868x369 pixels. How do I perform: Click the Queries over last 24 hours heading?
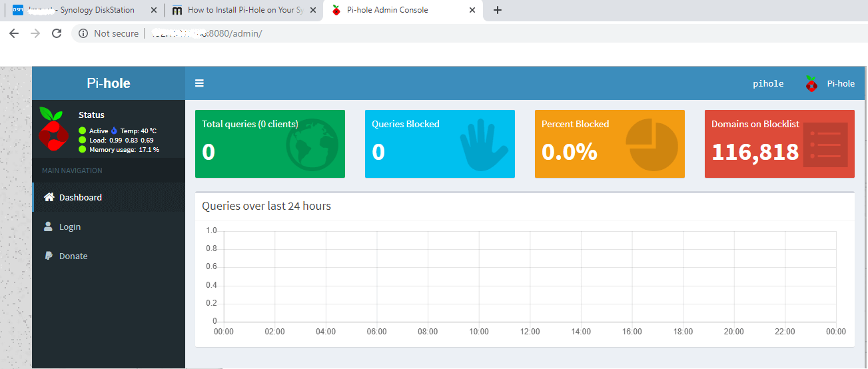pos(266,206)
